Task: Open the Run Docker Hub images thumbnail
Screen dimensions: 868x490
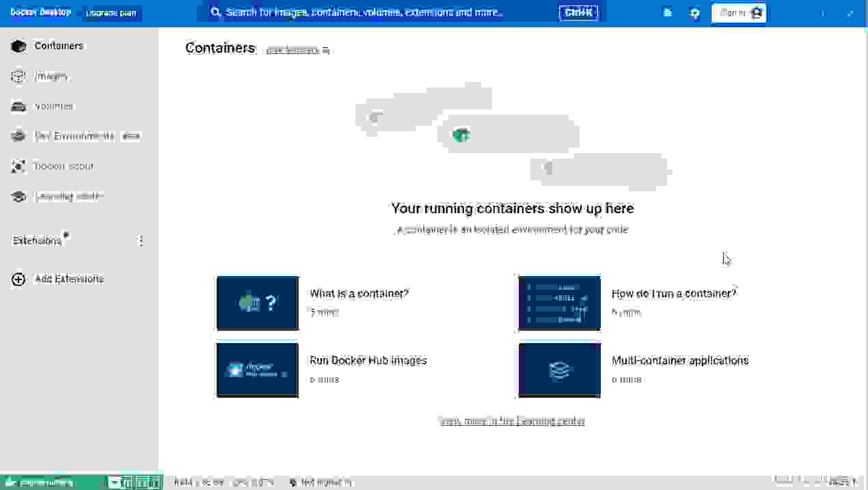Action: [x=258, y=370]
